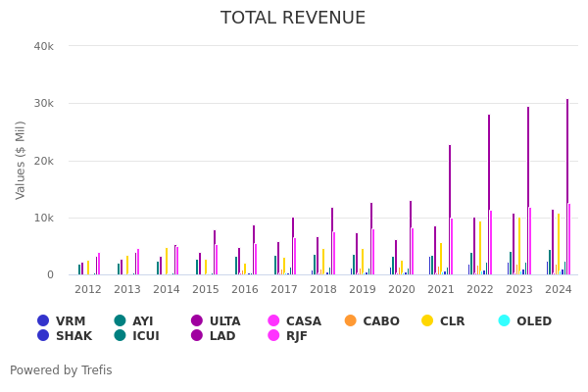This screenshot has height=392, width=588.
Task: Hide the AYI legend series
Action: point(120,321)
